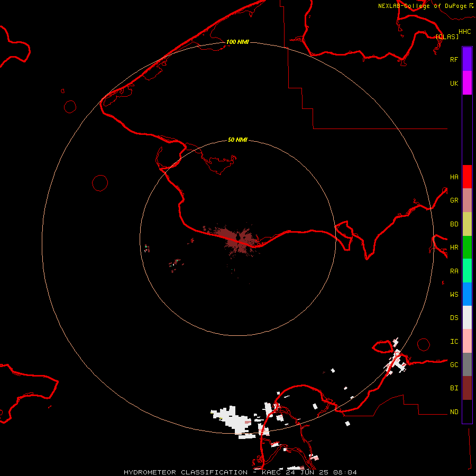Click the blue WS legend swatch
476x476 pixels.
tap(467, 294)
